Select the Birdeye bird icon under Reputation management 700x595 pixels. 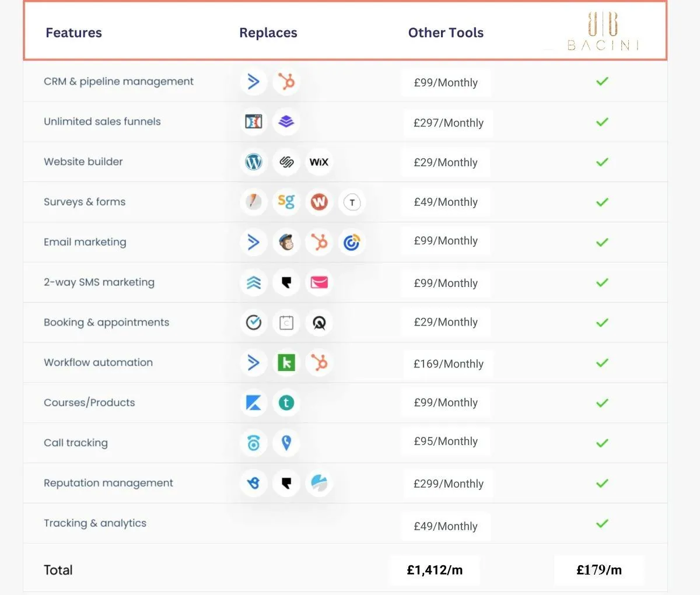tap(253, 483)
